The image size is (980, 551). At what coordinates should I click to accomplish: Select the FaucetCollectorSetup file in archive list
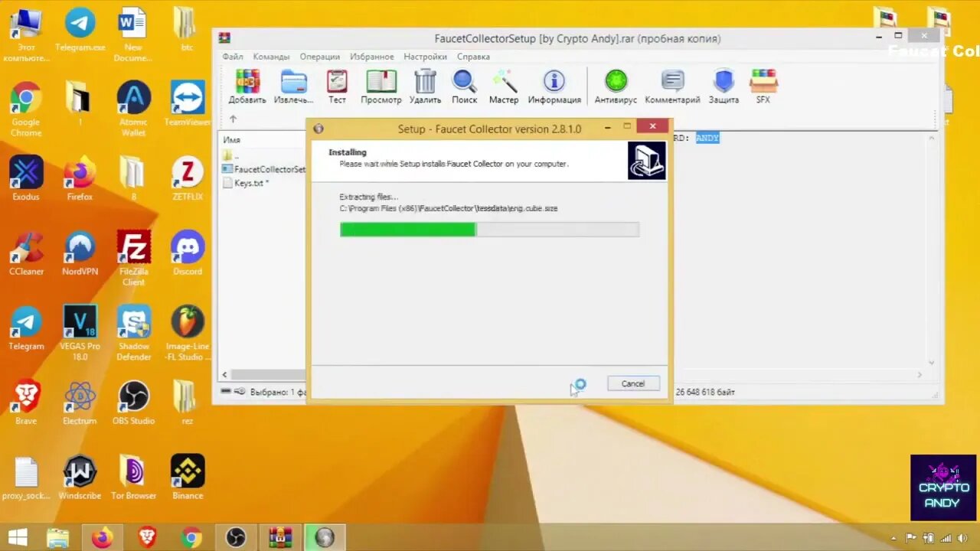click(263, 169)
